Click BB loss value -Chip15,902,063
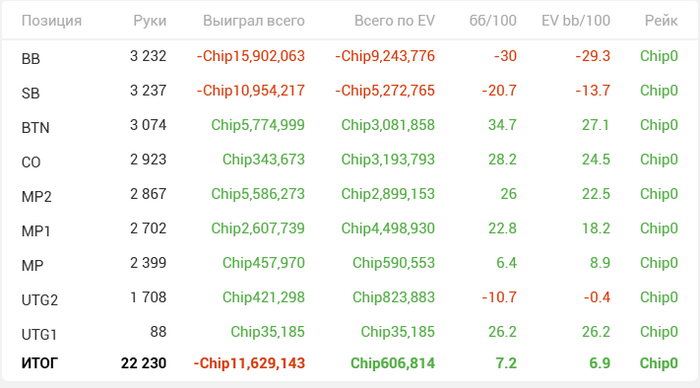The image size is (700, 388). click(250, 56)
